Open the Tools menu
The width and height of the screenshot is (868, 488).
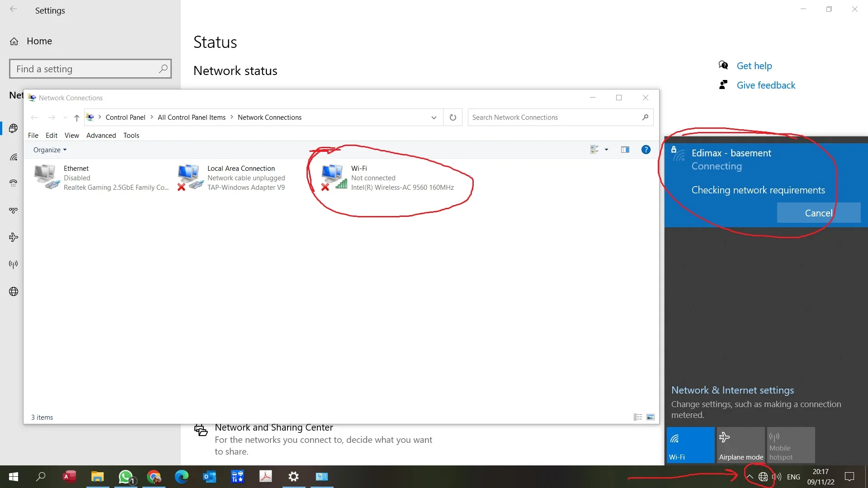coord(131,135)
